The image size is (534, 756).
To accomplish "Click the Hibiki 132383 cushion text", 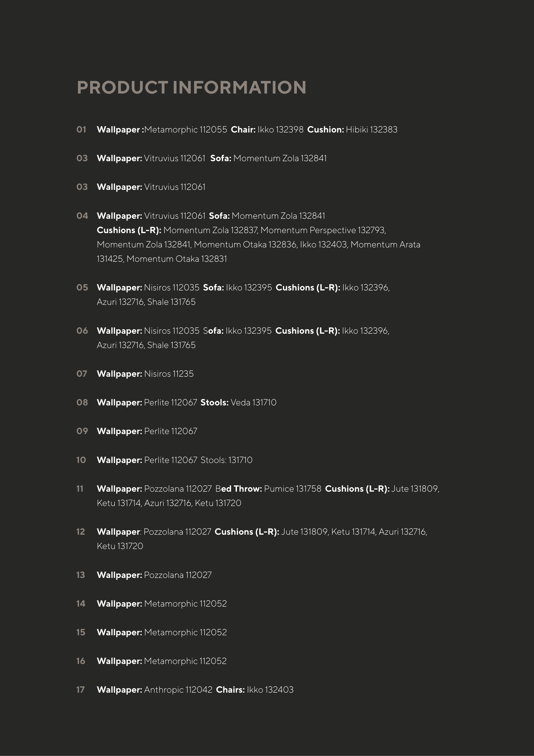I will 371,130.
